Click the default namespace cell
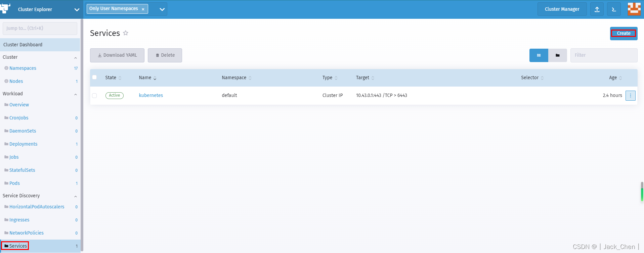This screenshot has height=253, width=644. pyautogui.click(x=229, y=96)
